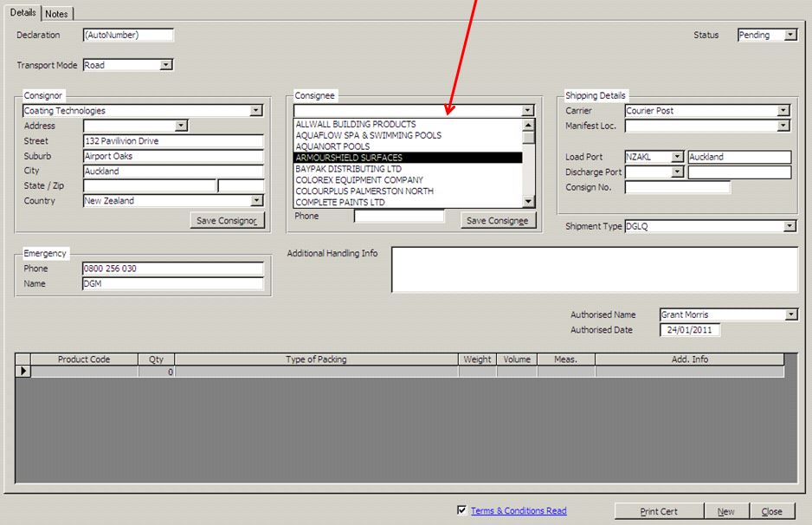Viewport: 812px width, 525px height.
Task: Click the Qty cell showing 0
Action: point(157,372)
